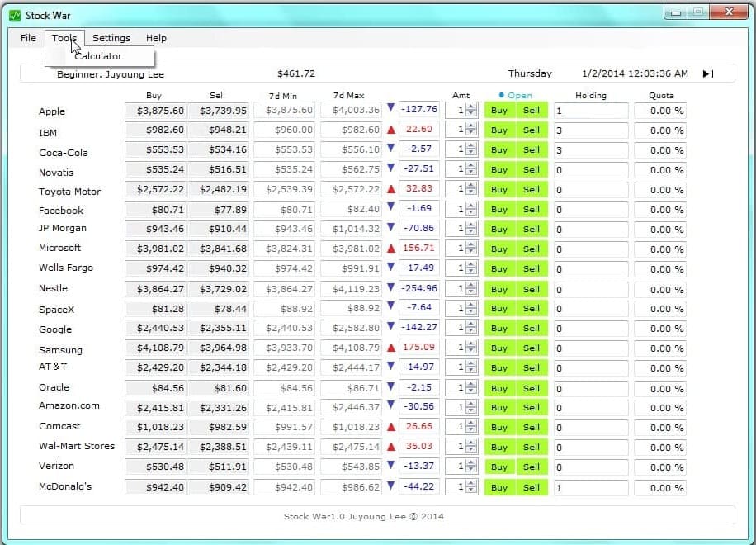Viewport: 756px width, 545px height.
Task: Increase the McDonald's amount with the up stepper
Action: click(471, 483)
